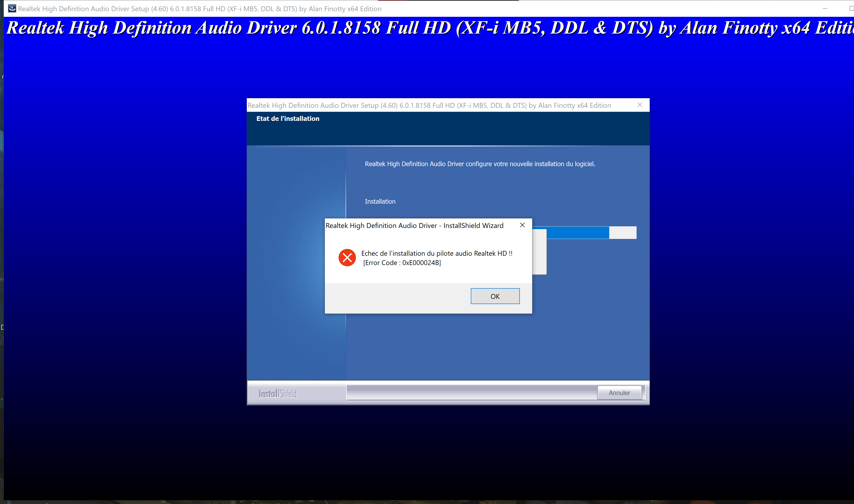This screenshot has height=504, width=854.
Task: Click the setup dialog's title bar text
Action: [429, 105]
